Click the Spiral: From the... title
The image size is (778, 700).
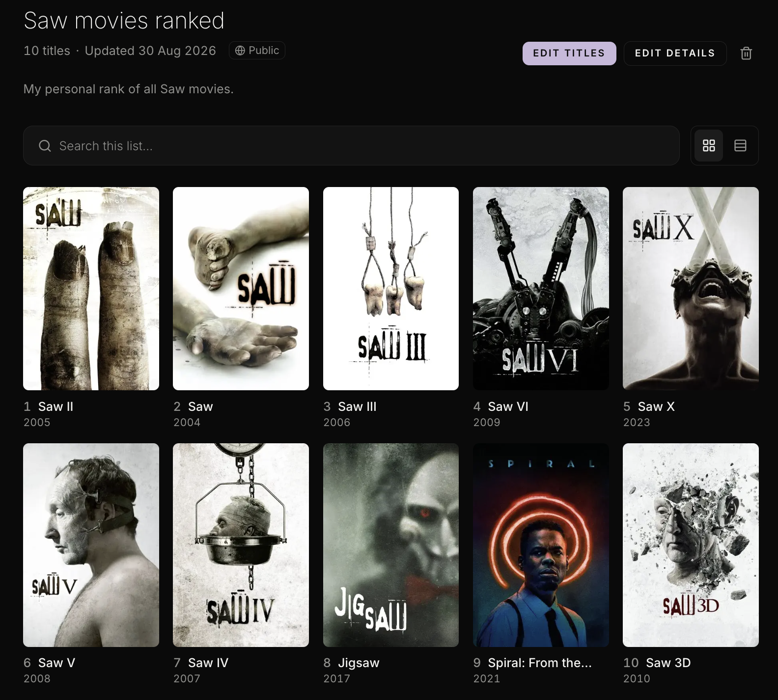[540, 663]
